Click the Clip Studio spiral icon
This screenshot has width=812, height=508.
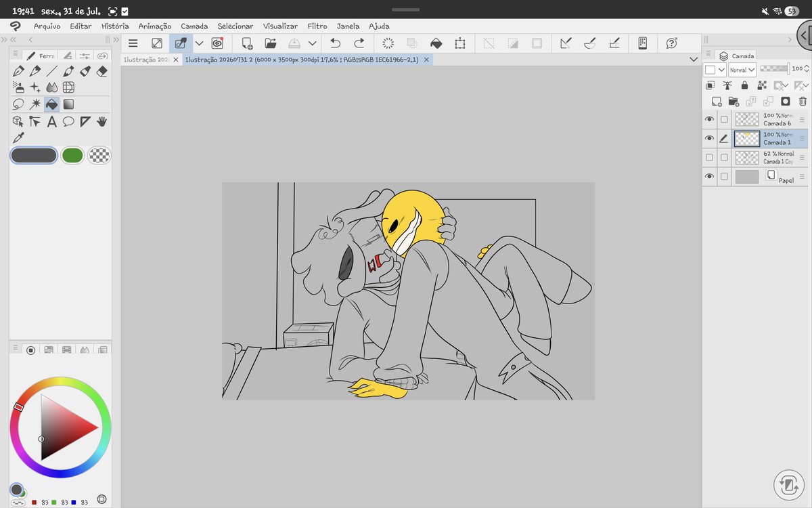click(x=217, y=43)
